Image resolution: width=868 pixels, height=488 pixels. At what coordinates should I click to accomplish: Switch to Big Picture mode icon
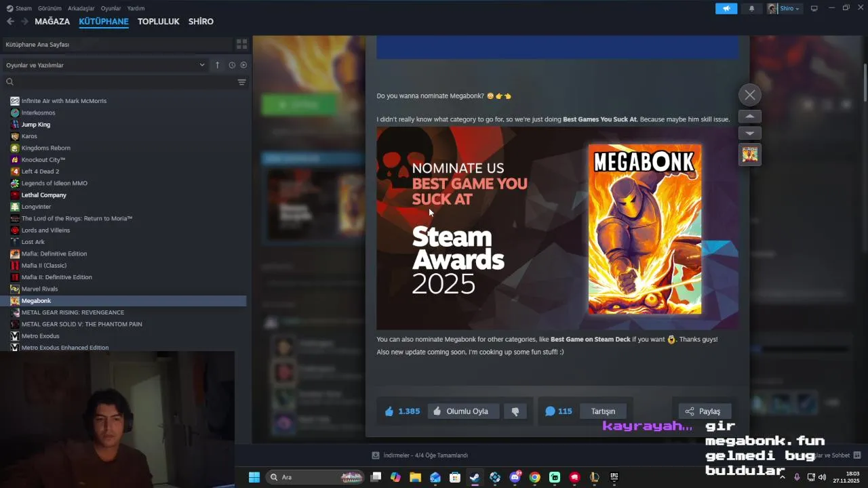pos(814,8)
